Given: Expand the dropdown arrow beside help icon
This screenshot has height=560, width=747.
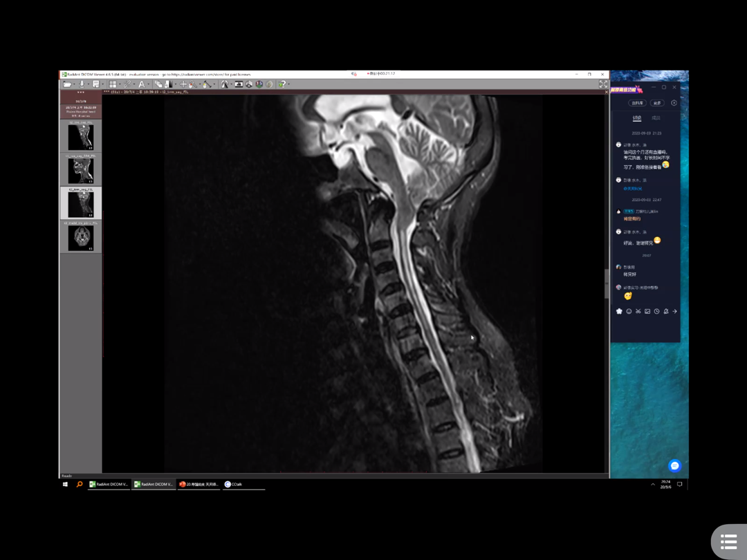Looking at the screenshot, I should [288, 84].
